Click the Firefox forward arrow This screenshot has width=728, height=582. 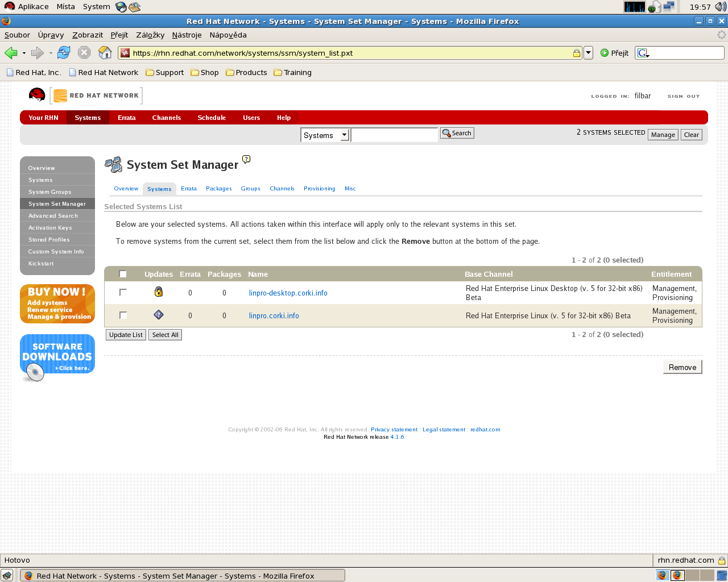(38, 53)
